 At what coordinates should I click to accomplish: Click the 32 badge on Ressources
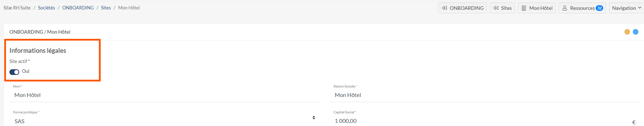coord(600,8)
